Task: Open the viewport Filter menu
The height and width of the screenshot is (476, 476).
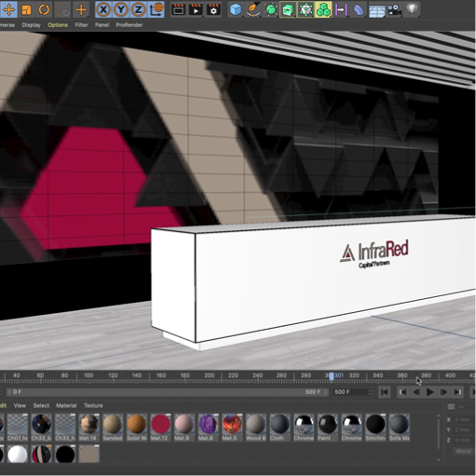Action: tap(81, 25)
